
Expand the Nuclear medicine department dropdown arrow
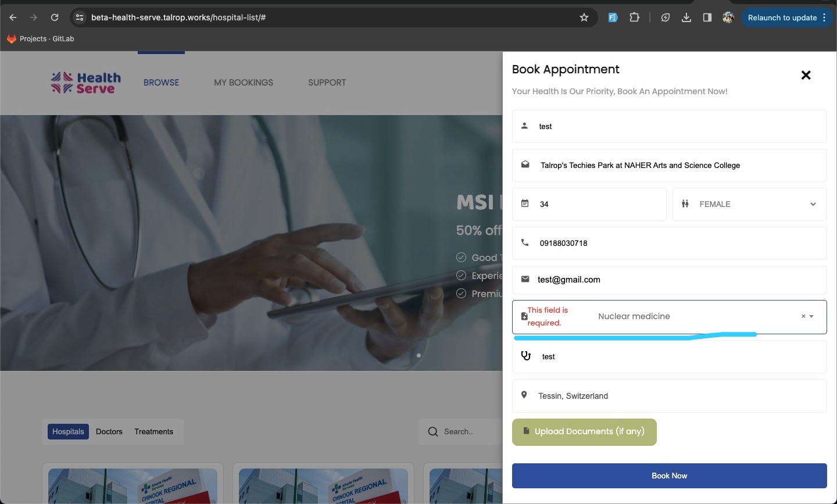tap(811, 317)
